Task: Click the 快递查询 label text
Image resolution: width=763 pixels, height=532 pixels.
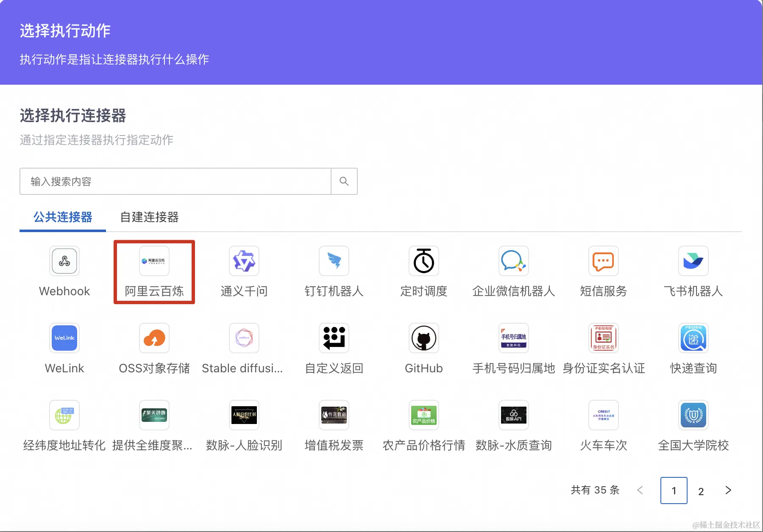Action: 693,369
